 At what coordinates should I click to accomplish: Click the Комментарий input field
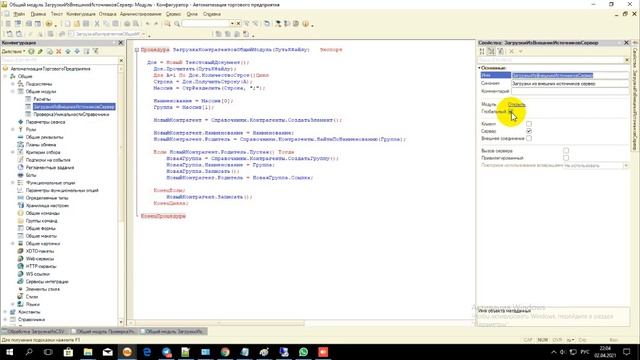point(570,91)
